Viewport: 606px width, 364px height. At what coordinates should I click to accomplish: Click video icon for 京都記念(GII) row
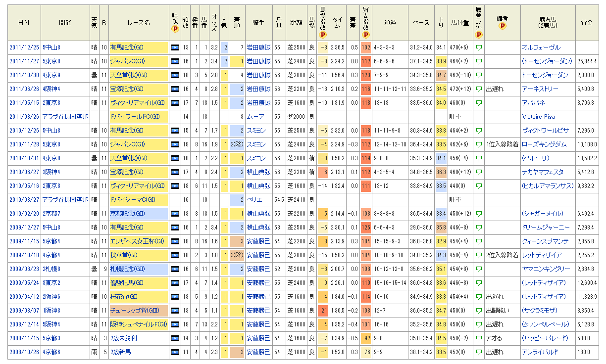tap(174, 214)
